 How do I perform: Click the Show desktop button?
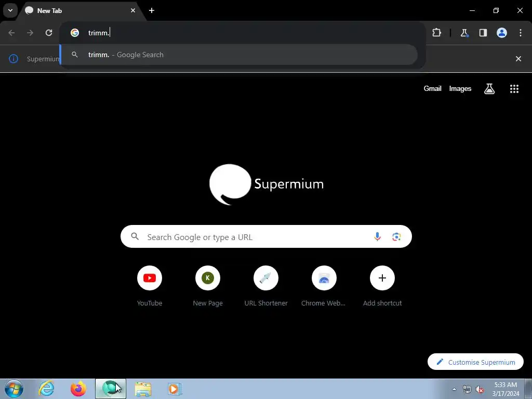coord(528,389)
